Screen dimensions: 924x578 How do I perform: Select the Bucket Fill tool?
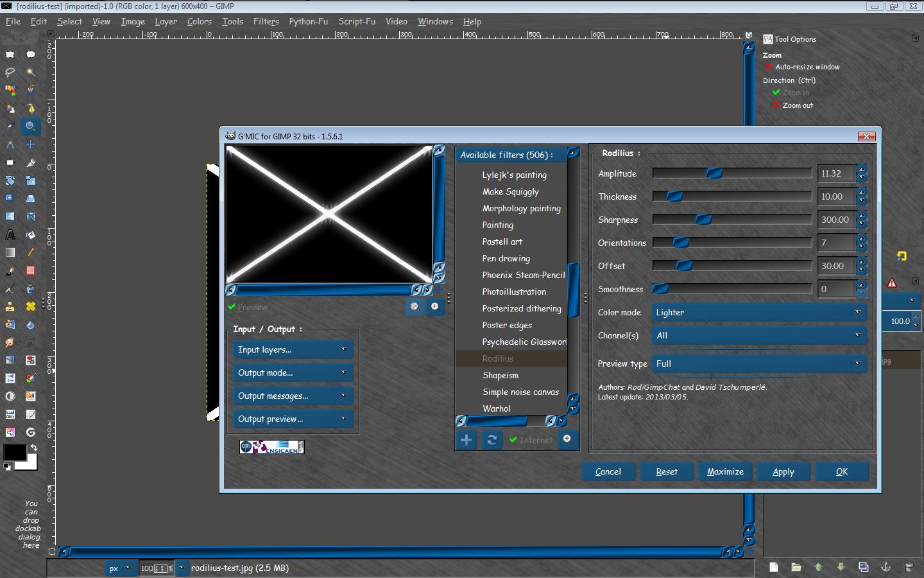point(31,234)
